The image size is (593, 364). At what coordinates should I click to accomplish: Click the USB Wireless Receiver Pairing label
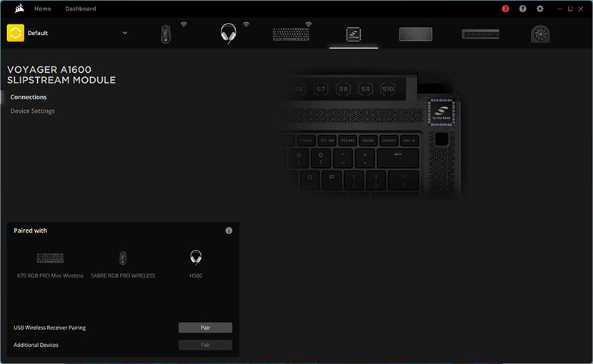(49, 328)
